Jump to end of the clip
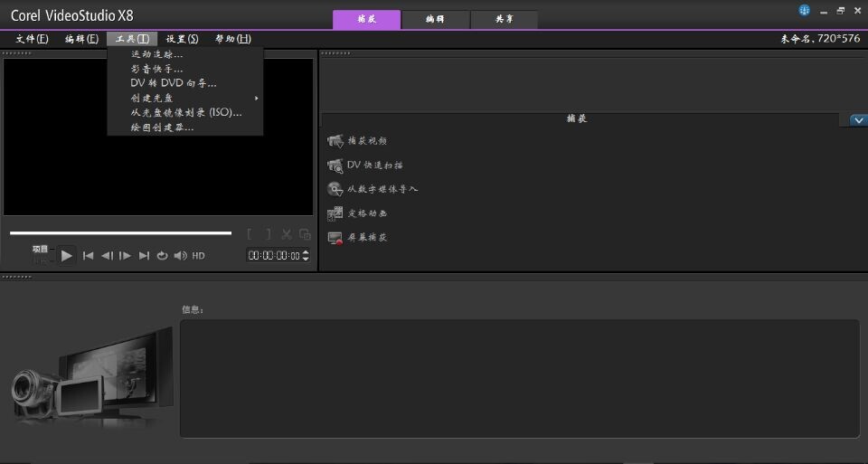The height and width of the screenshot is (464, 868). click(144, 256)
